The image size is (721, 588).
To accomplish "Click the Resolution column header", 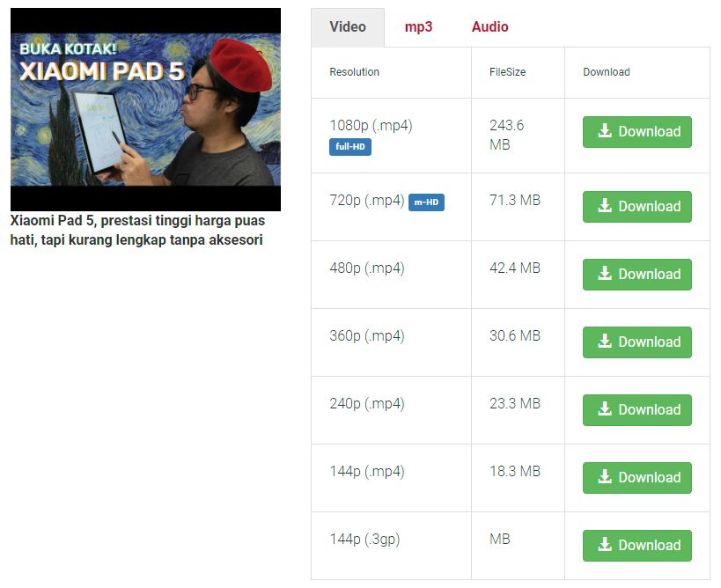I will [x=355, y=72].
